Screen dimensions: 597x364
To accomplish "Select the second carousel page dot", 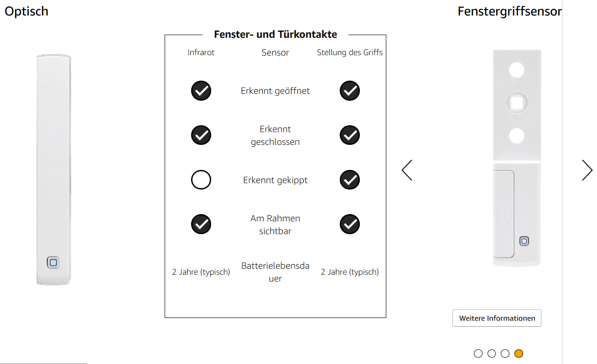I will (492, 354).
